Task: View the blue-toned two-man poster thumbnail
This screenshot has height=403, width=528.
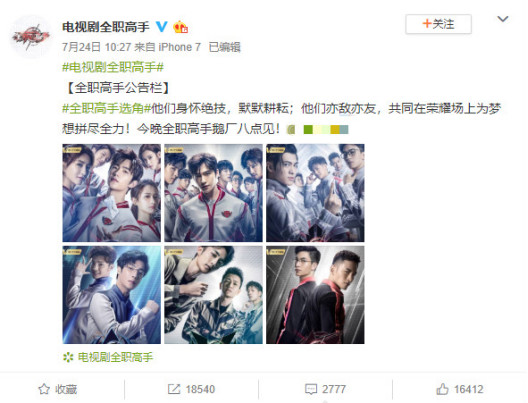Action: 111,295
